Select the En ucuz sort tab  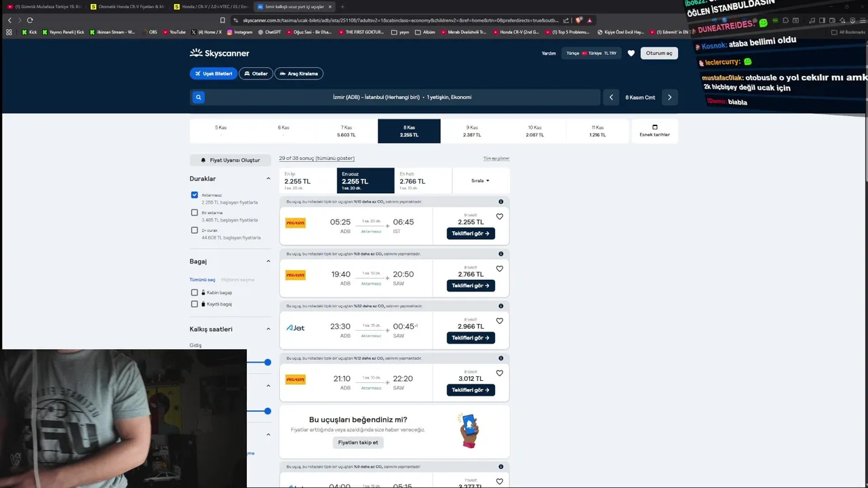(x=366, y=180)
